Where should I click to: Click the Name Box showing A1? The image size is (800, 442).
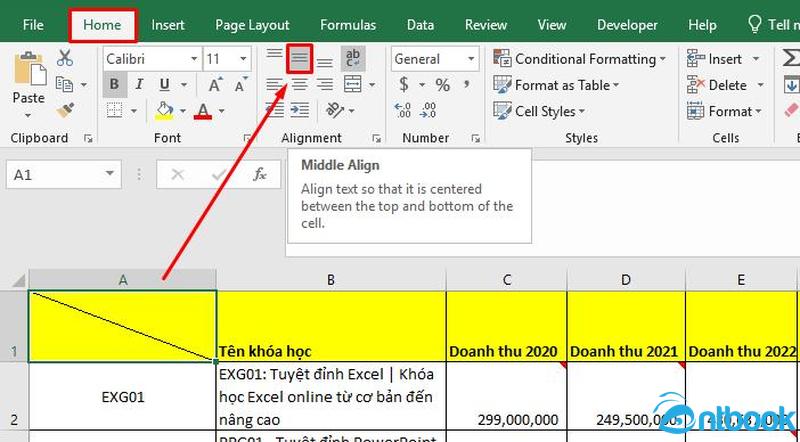point(64,175)
